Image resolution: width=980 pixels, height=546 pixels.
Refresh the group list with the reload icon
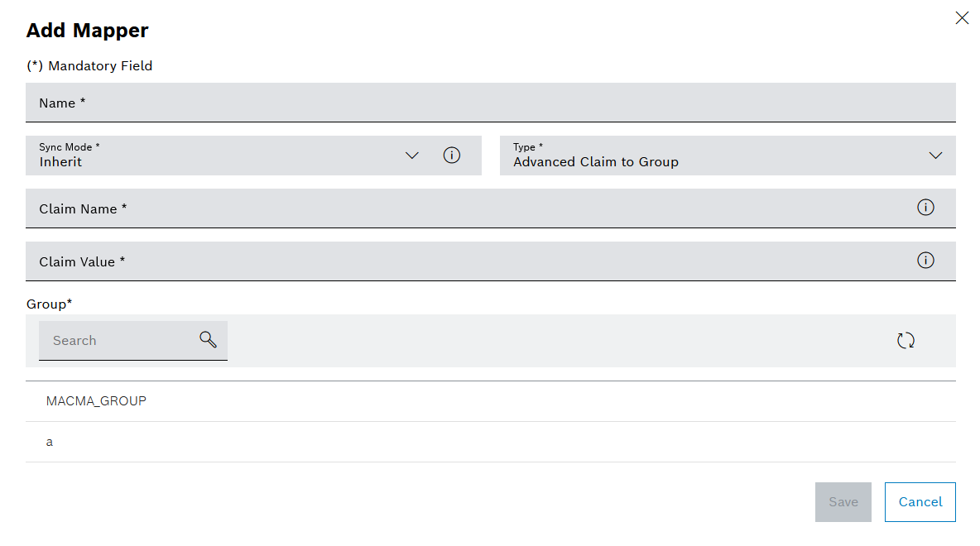click(906, 340)
